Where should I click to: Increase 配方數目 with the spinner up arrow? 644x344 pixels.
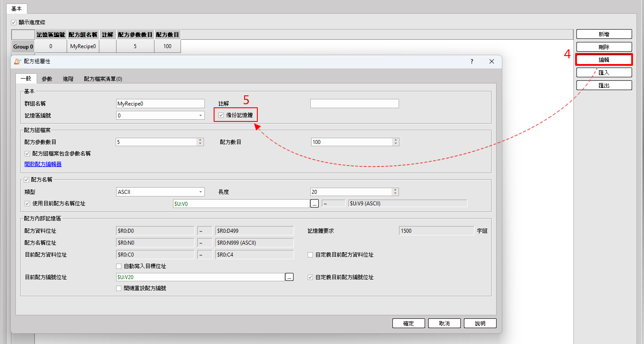[395, 140]
